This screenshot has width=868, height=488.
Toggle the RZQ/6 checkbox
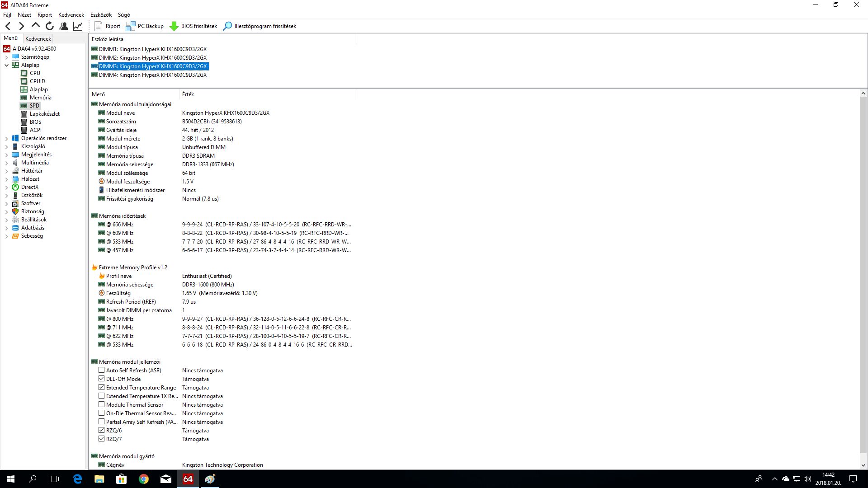(x=101, y=430)
